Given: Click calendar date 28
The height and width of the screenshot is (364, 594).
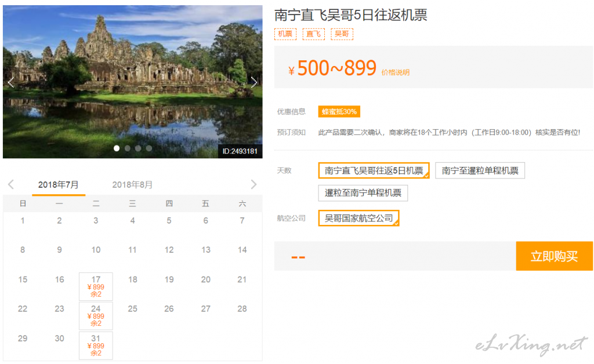Looking at the screenshot, I should point(242,309).
